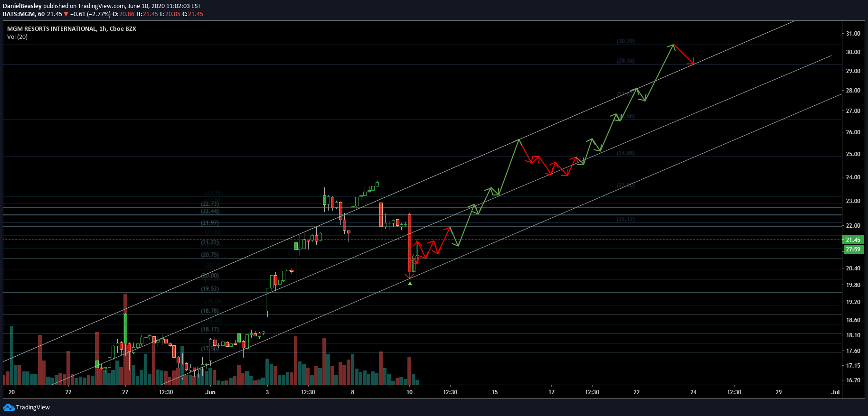Image resolution: width=868 pixels, height=416 pixels.
Task: Click the Vol (20) indicator label
Action: point(18,37)
